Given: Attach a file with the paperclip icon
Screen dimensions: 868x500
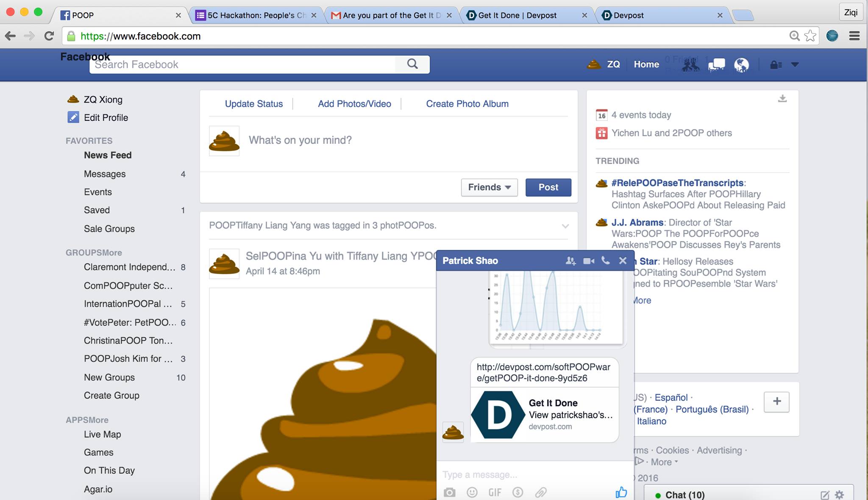Looking at the screenshot, I should (540, 492).
